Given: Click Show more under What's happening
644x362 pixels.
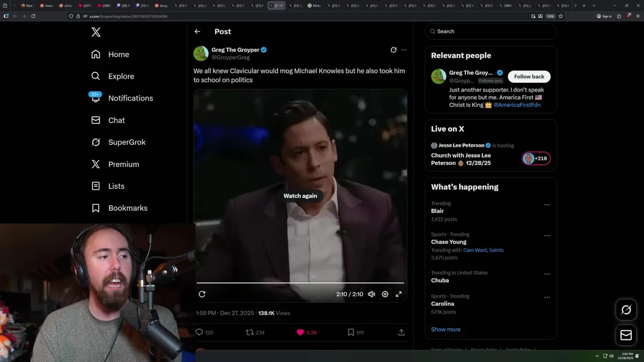Looking at the screenshot, I should 445,329.
